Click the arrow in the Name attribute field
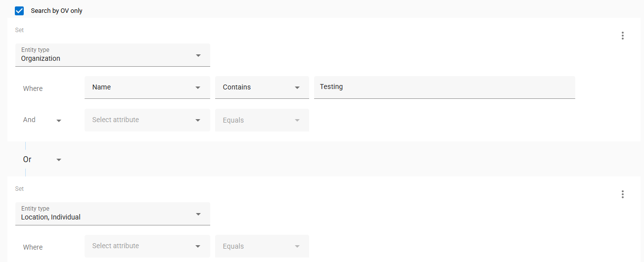 (198, 87)
